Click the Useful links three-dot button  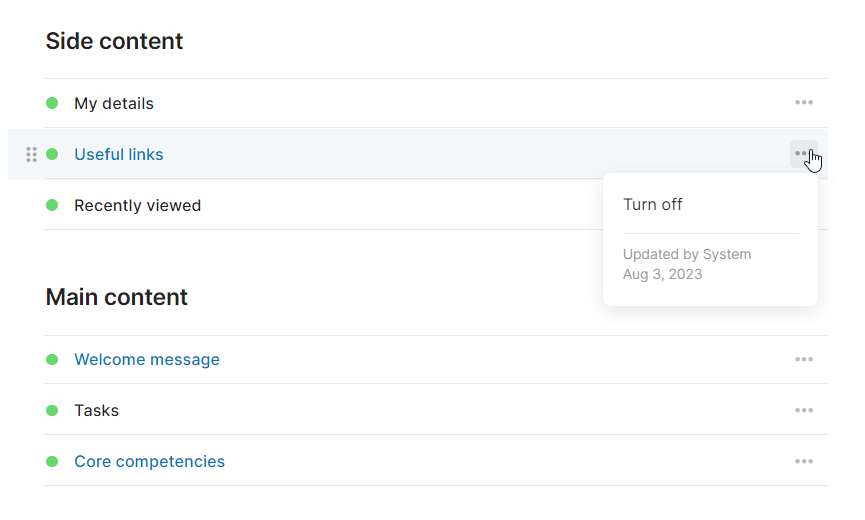[x=803, y=154]
